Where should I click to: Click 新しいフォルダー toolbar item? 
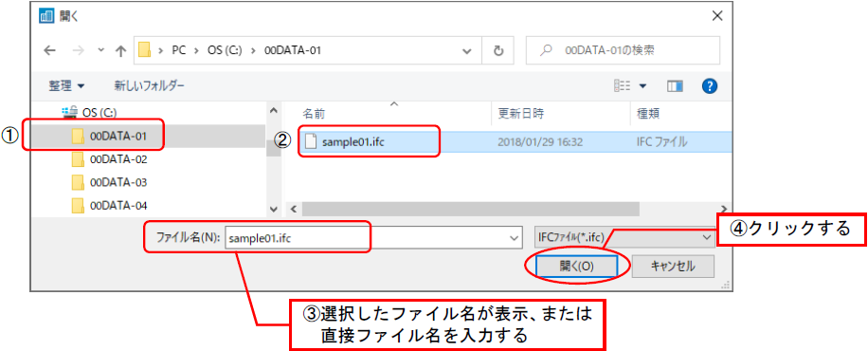click(150, 86)
